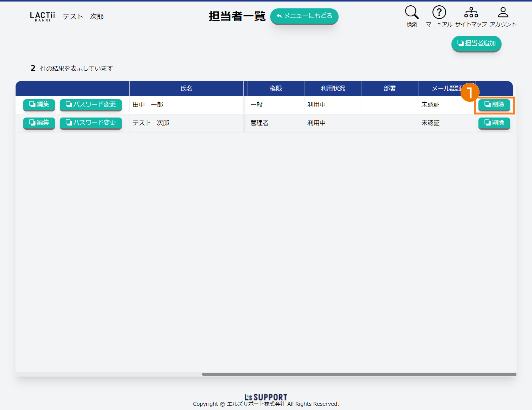Open the search magnifier icon

click(x=412, y=13)
